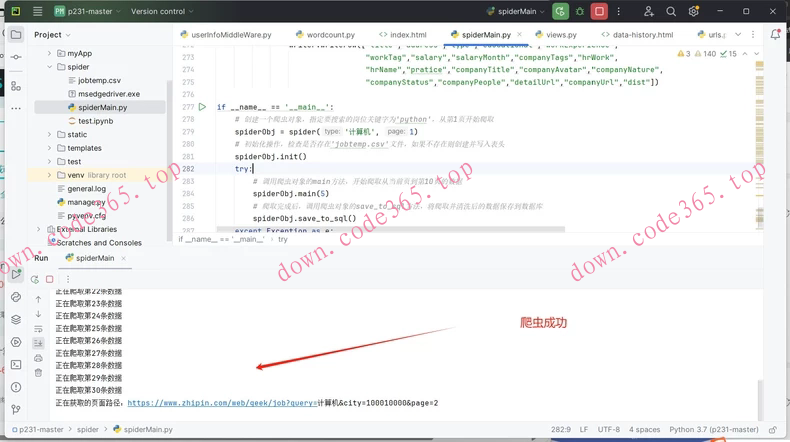Open the Terminal tool window
Image resolution: width=790 pixels, height=442 pixels.
tap(16, 364)
